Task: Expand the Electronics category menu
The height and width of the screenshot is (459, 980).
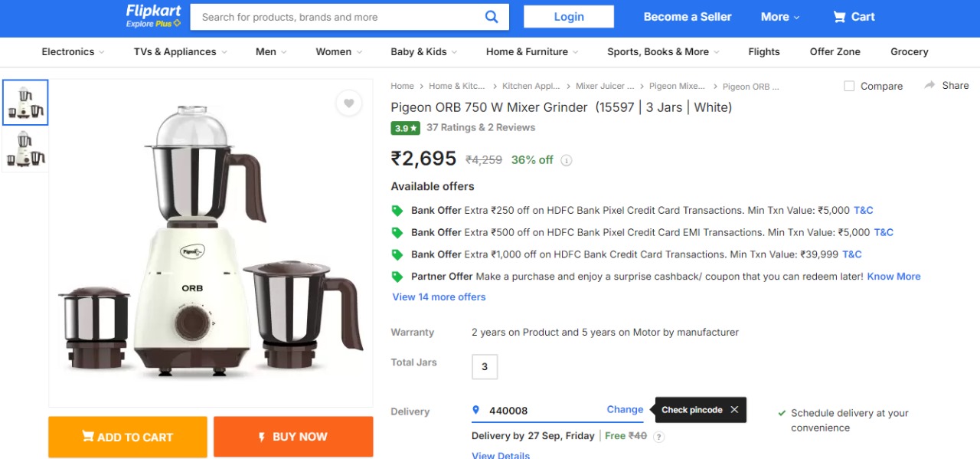Action: click(73, 52)
